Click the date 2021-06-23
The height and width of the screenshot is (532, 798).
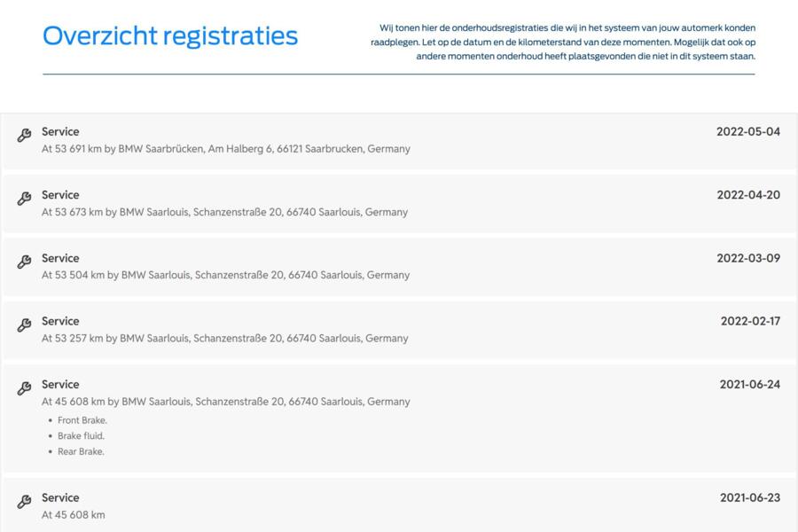(749, 497)
